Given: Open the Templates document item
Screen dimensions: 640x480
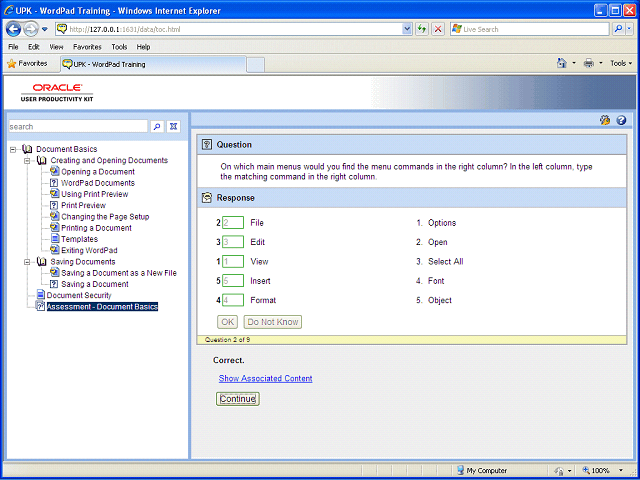Looking at the screenshot, I should pos(80,239).
